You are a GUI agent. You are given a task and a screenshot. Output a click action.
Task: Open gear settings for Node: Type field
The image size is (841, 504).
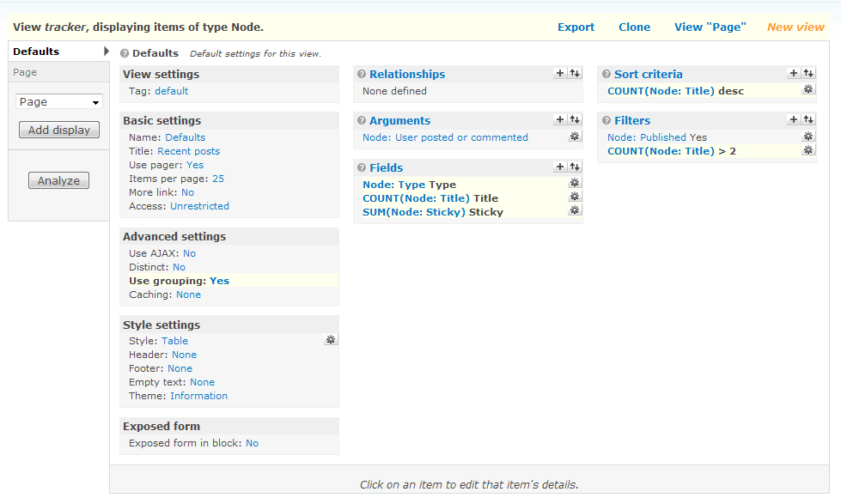(x=575, y=183)
